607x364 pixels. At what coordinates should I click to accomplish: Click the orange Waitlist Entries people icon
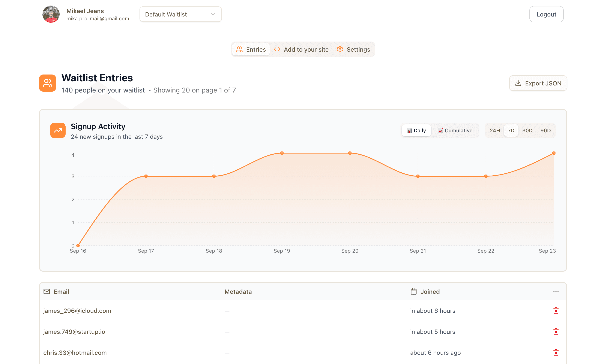click(x=48, y=83)
